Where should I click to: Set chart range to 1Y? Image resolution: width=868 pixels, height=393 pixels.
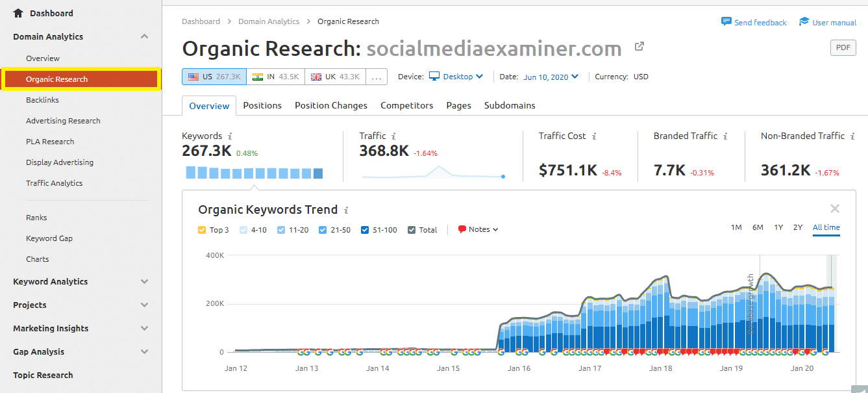click(x=778, y=227)
